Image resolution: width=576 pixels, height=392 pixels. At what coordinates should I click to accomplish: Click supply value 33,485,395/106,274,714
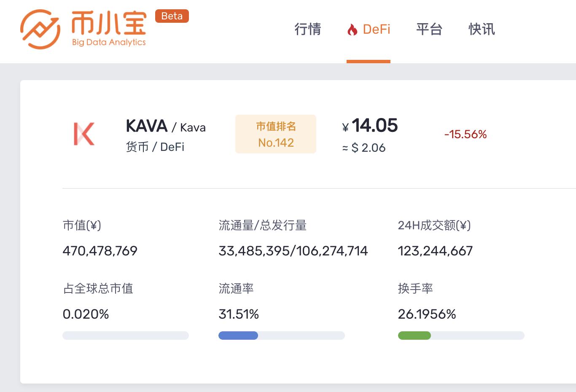[293, 251]
